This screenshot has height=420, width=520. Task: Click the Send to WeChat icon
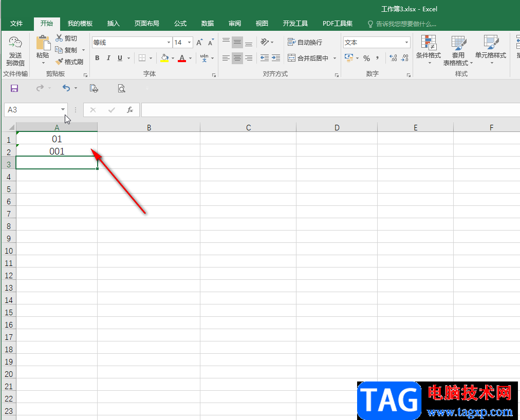15,51
